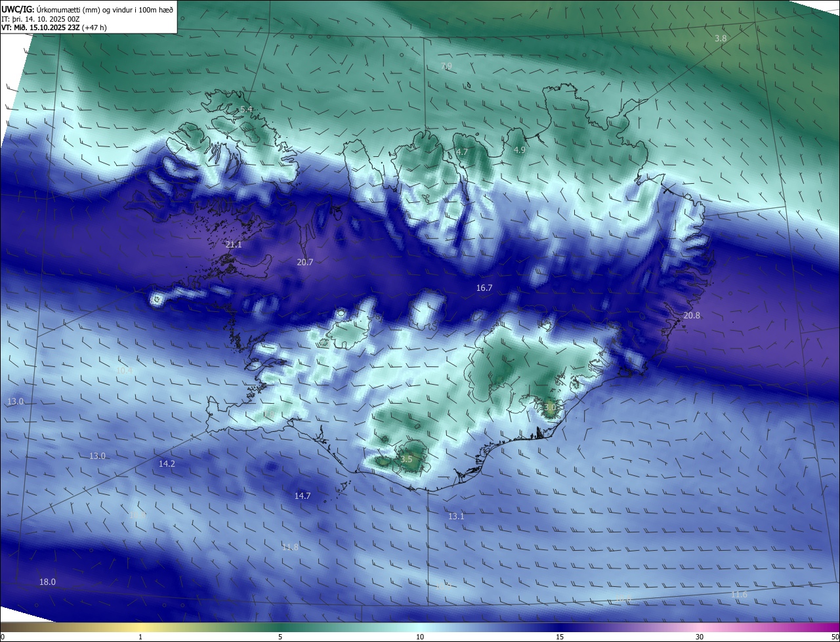Viewport: 840px width, 642px height.
Task: Click the 3.8 value on the map
Action: 721,39
